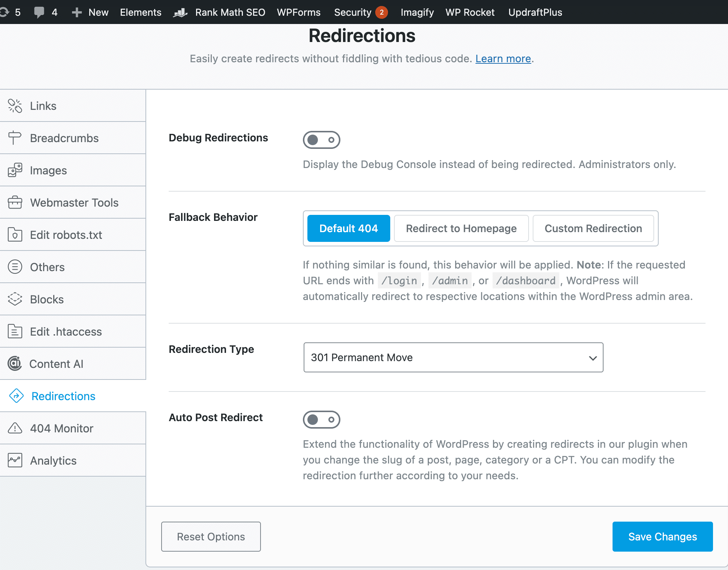
Task: Click the Edit robots.txt file icon
Action: 15,235
